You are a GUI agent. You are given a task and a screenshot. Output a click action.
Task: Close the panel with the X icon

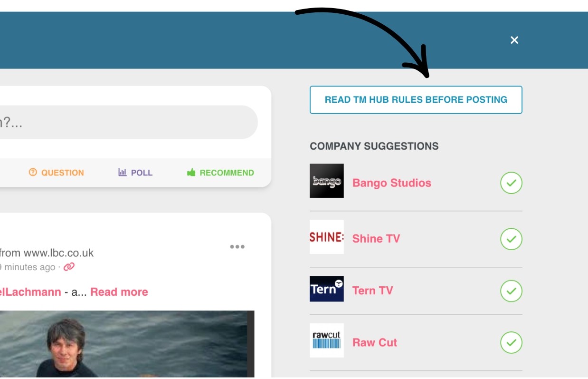click(514, 40)
